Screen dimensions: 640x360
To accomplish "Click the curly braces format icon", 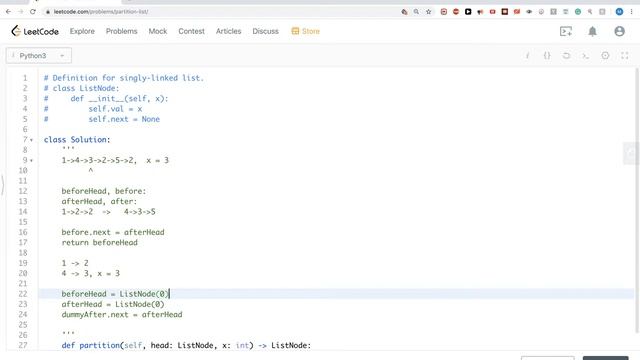I will tap(547, 56).
